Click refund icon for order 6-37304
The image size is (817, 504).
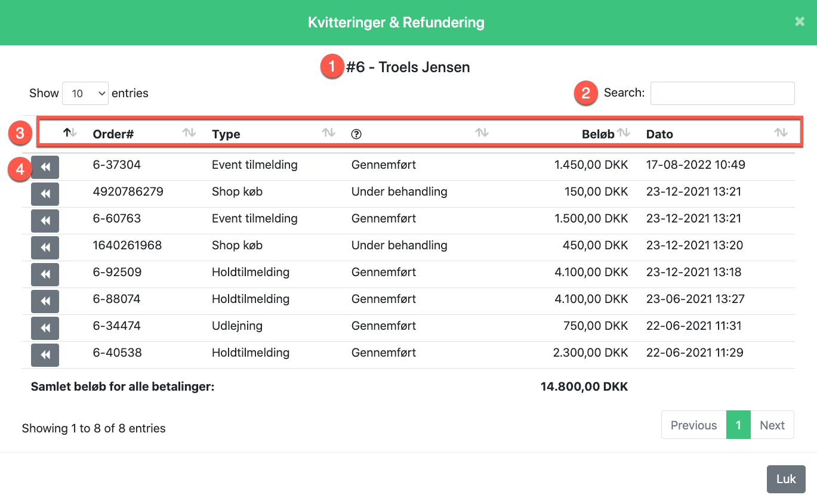(x=45, y=168)
